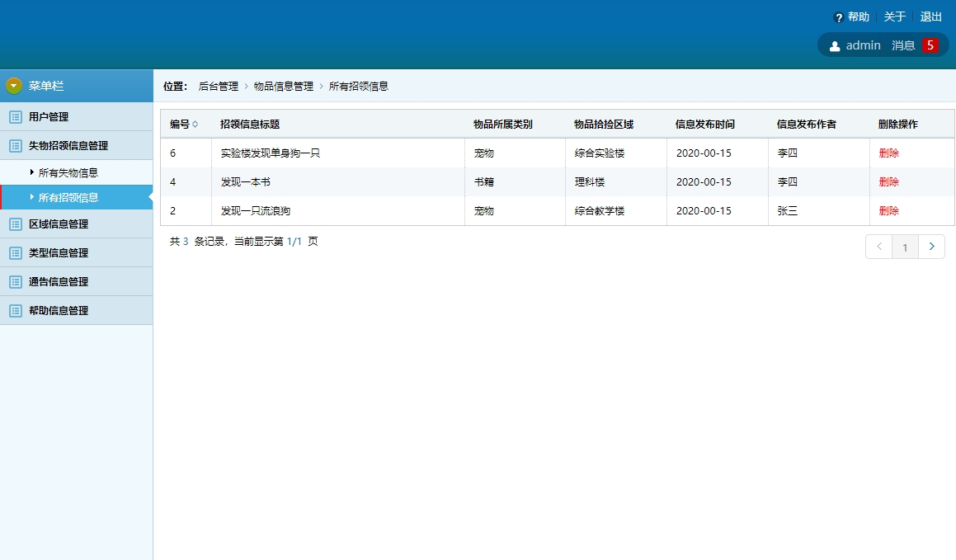Click the 用户管理 sidebar icon
This screenshot has height=560, width=956.
click(14, 116)
